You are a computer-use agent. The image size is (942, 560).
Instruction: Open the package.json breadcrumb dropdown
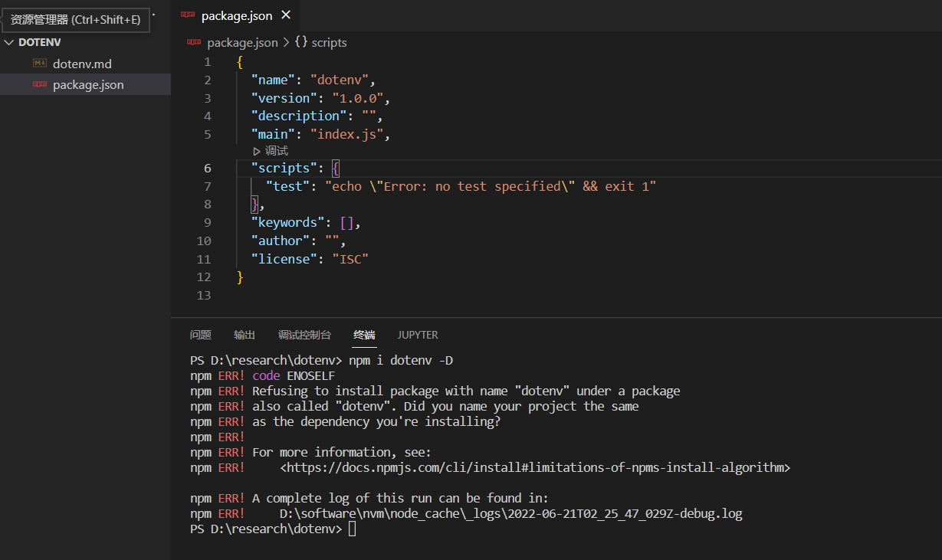pos(242,43)
